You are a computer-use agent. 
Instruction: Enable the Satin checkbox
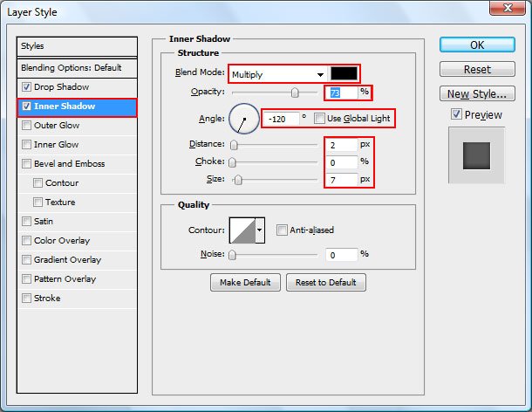tap(26, 222)
